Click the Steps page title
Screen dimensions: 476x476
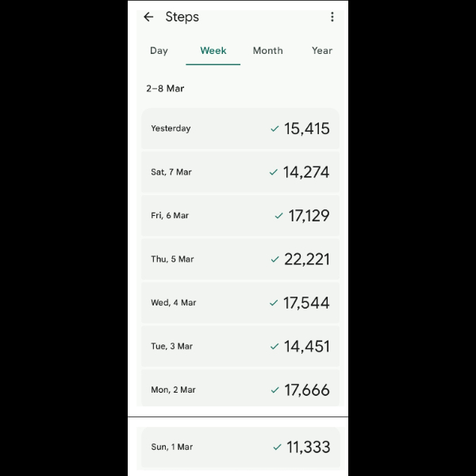pos(182,17)
